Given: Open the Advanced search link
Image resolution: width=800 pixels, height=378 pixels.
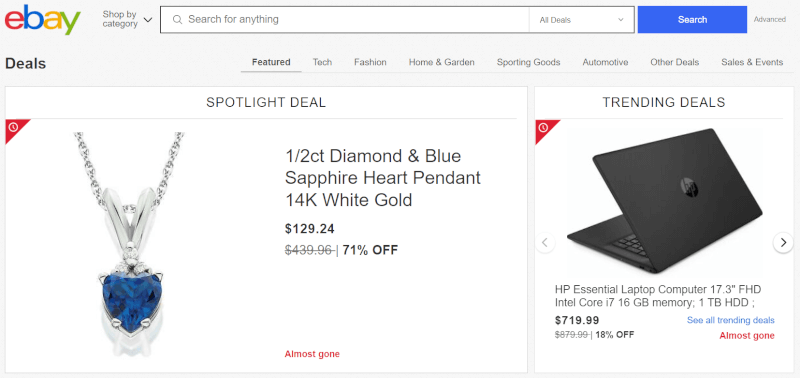Looking at the screenshot, I should pos(769,19).
